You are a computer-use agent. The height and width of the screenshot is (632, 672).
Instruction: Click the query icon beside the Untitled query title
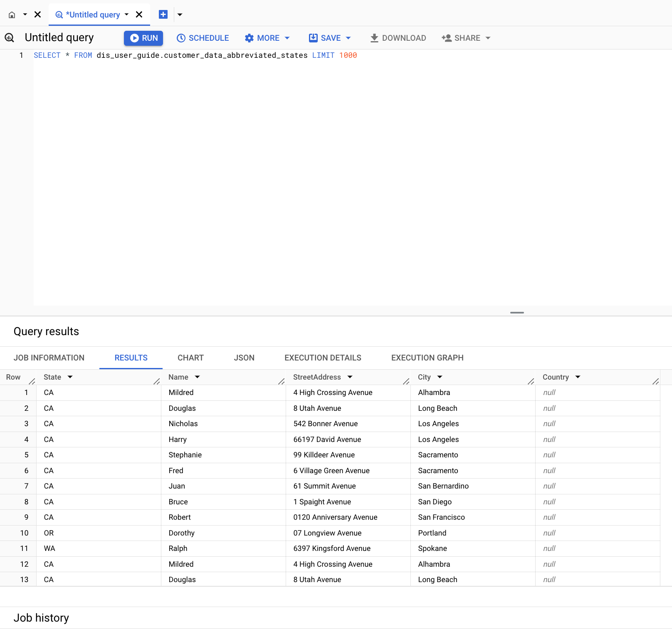(x=10, y=38)
